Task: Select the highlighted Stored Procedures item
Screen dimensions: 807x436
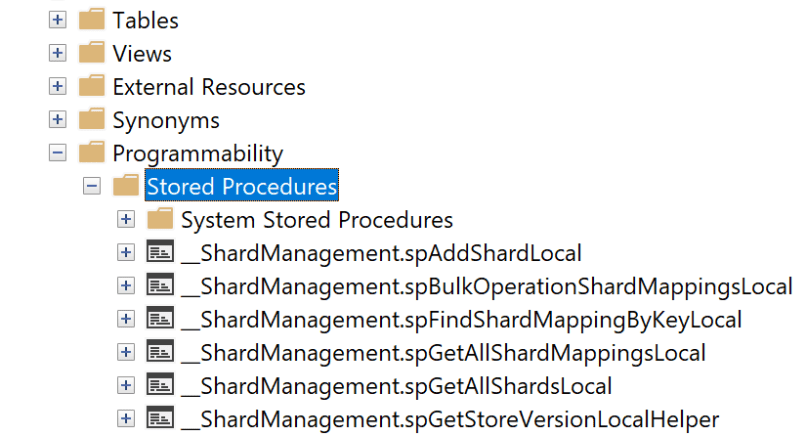Action: pyautogui.click(x=241, y=186)
